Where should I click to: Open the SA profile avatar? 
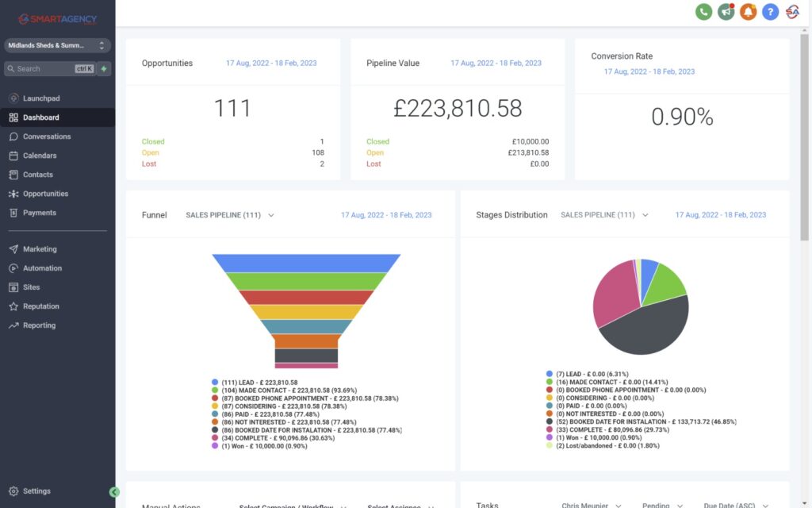pos(792,11)
